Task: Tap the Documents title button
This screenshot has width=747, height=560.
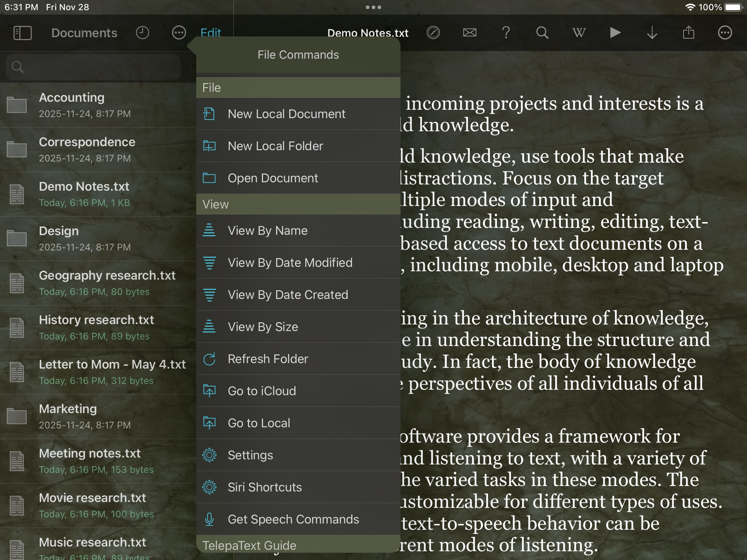Action: (x=84, y=33)
